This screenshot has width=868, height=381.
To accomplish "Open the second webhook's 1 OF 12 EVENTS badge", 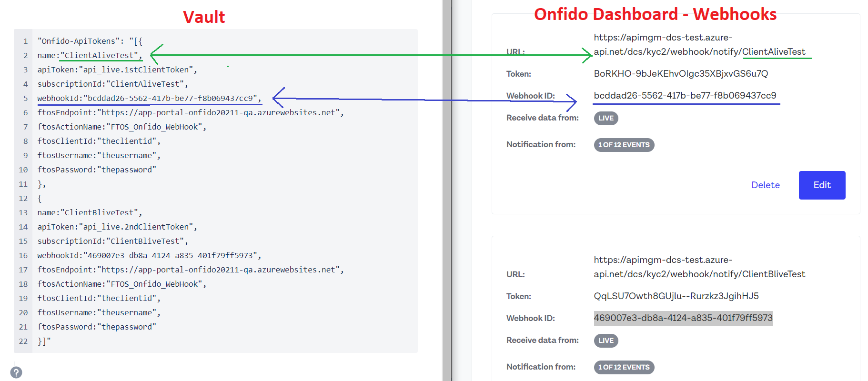I will (624, 367).
